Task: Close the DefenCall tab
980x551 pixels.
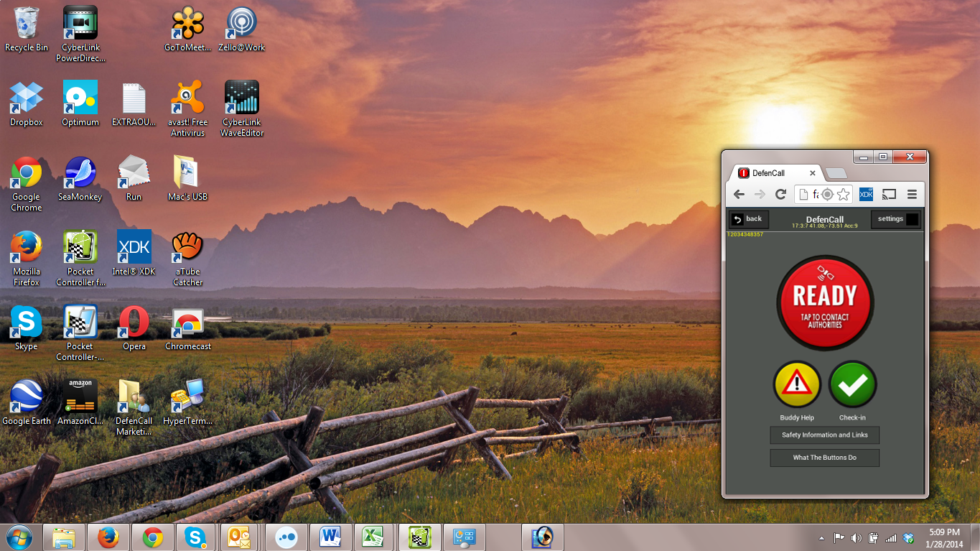Action: [x=813, y=173]
